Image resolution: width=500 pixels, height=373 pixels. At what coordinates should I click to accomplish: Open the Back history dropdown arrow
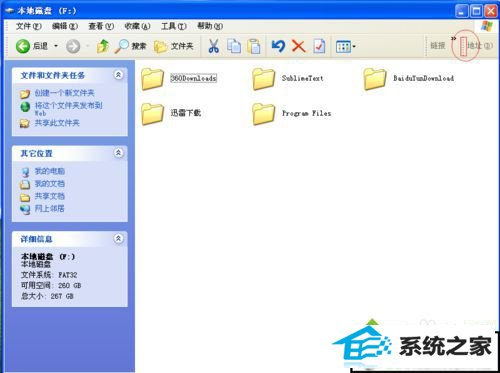56,46
